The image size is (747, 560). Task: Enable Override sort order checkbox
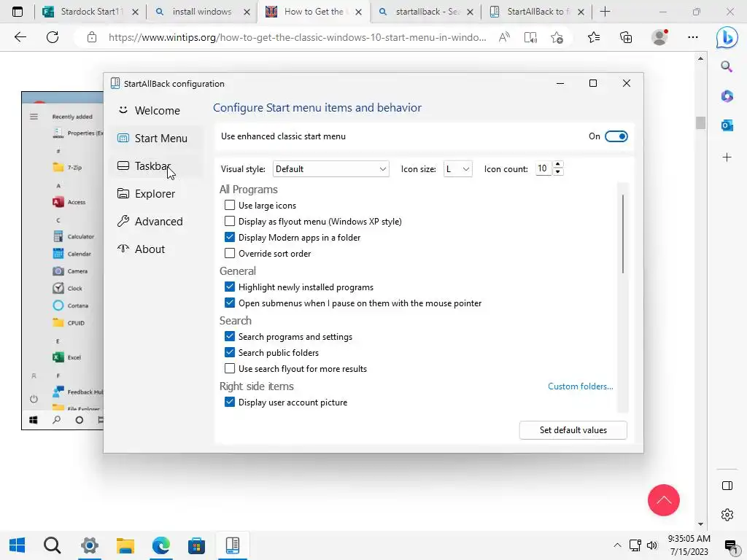(x=230, y=253)
